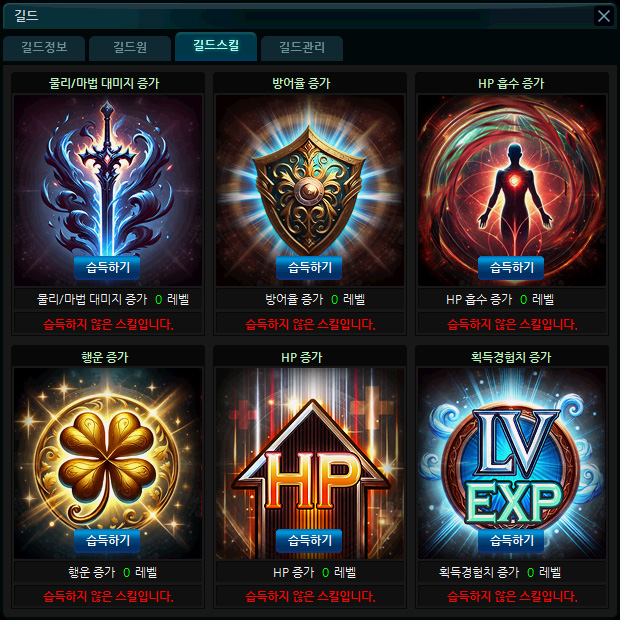Switch to the 길드정보 tab
This screenshot has height=620, width=620.
(44, 48)
